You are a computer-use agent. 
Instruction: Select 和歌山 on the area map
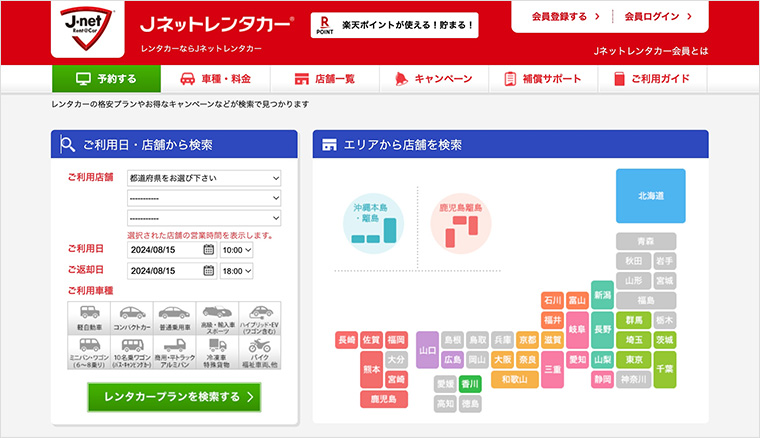click(515, 379)
